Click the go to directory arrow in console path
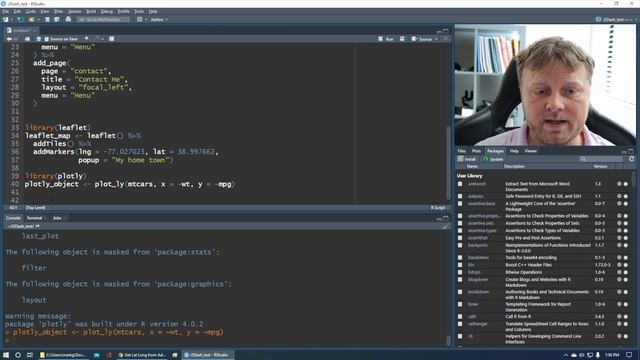This screenshot has height=360, width=640. click(x=38, y=226)
